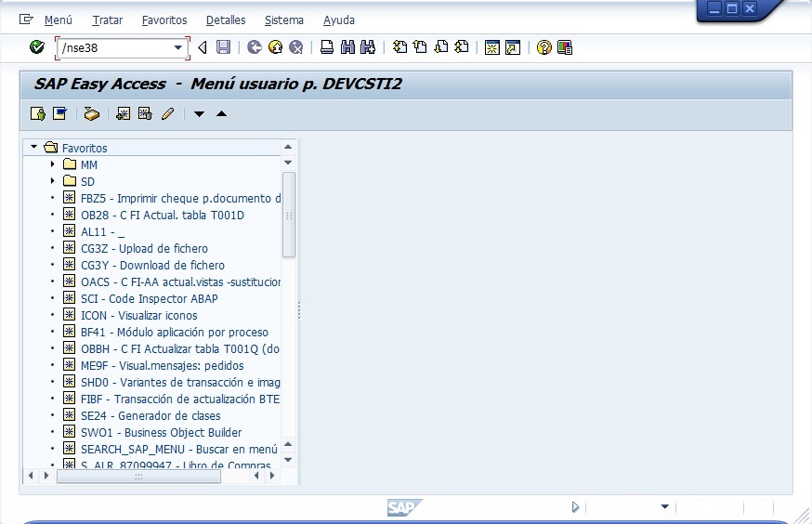Select ICON Visualizar iconos
This screenshot has height=524, width=812.
(x=138, y=315)
